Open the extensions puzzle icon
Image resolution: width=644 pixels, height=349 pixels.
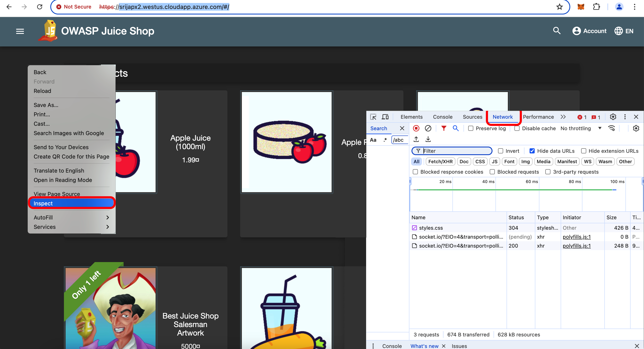pos(596,7)
